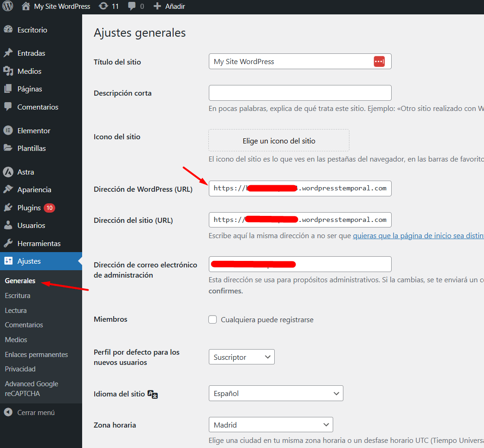Viewport: 484px width, 448px height.
Task: Click the Plugins update count badge 10
Action: pyautogui.click(x=49, y=208)
